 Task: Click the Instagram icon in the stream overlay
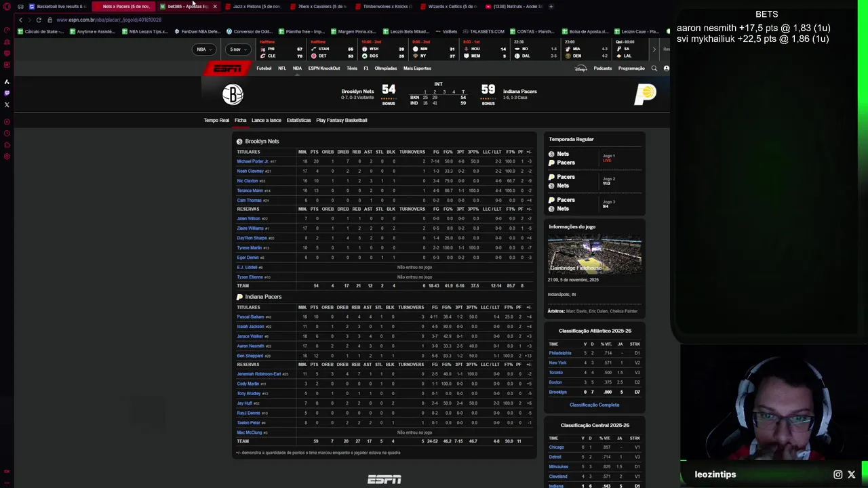838,474
